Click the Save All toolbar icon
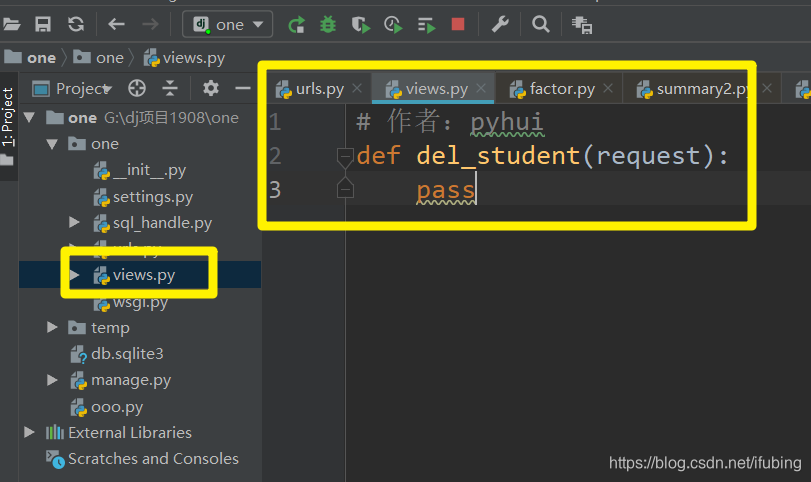Viewport: 811px width, 482px height. [x=43, y=24]
